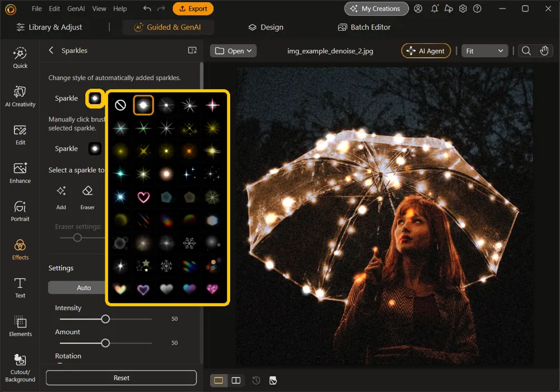
Task: Switch to split compare view
Action: 236,380
